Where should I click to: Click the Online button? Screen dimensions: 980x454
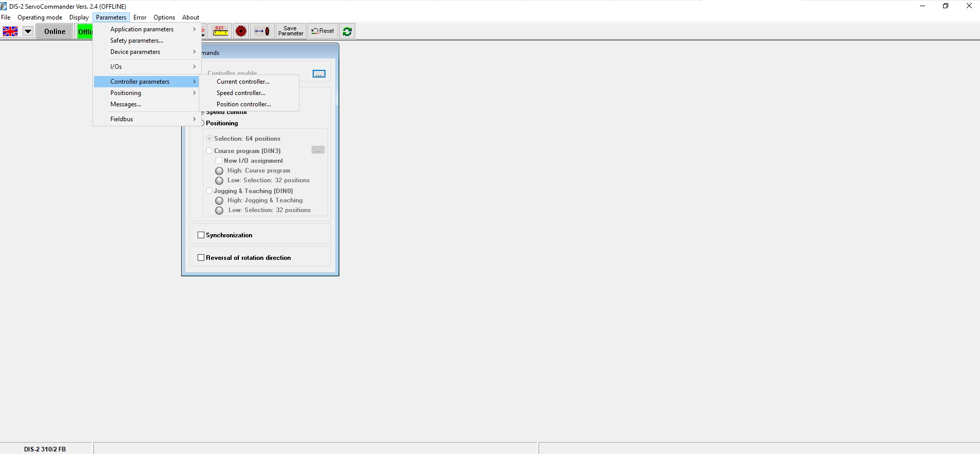coord(55,31)
